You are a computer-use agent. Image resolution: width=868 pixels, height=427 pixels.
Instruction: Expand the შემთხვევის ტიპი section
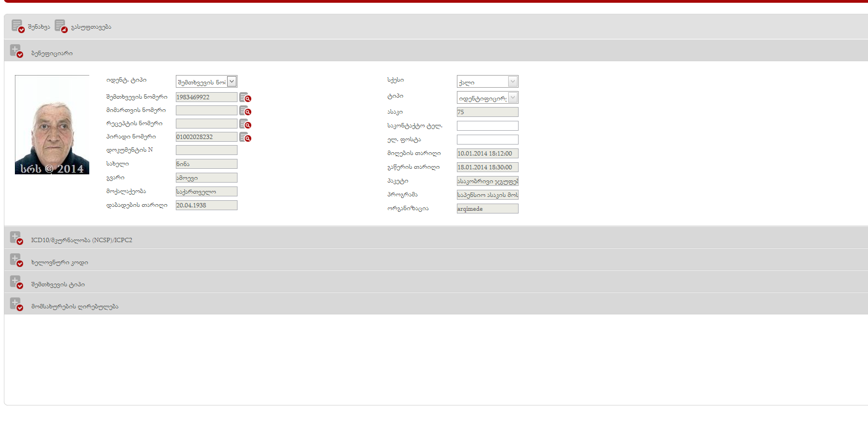(x=16, y=282)
